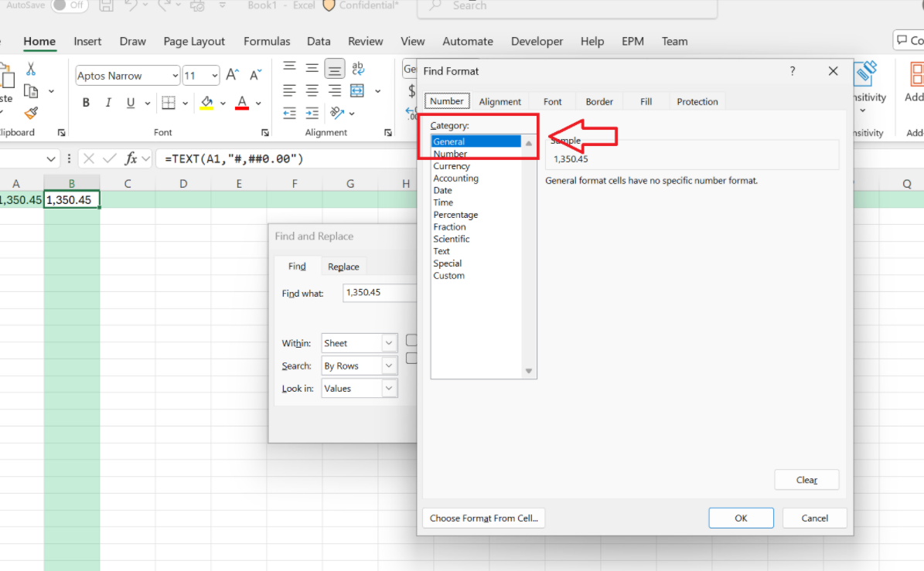Click Choose Format From Cell button

tap(483, 518)
